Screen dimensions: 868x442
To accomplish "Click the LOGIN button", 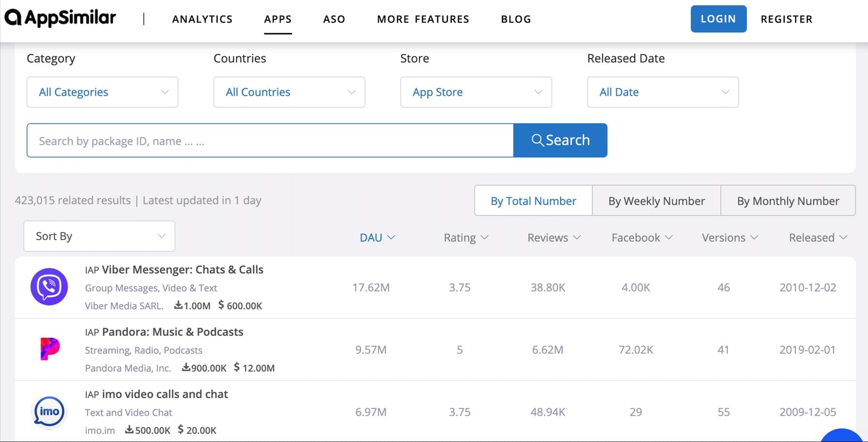I will point(718,19).
